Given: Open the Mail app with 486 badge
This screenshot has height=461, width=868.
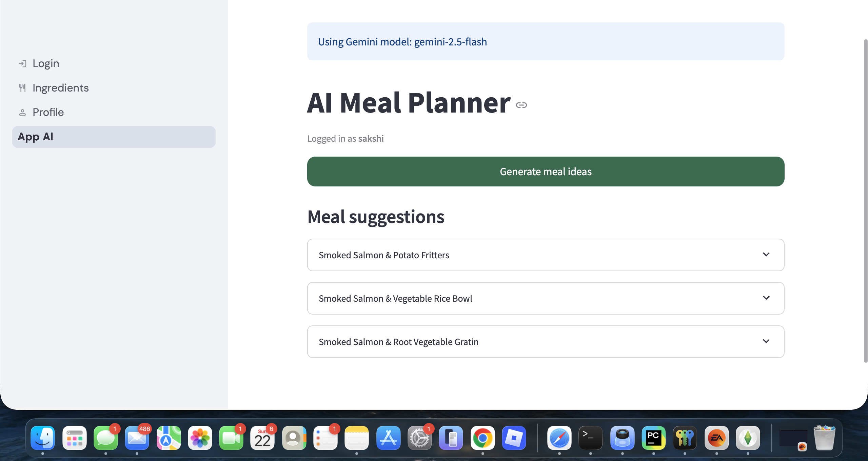Looking at the screenshot, I should coord(137,438).
